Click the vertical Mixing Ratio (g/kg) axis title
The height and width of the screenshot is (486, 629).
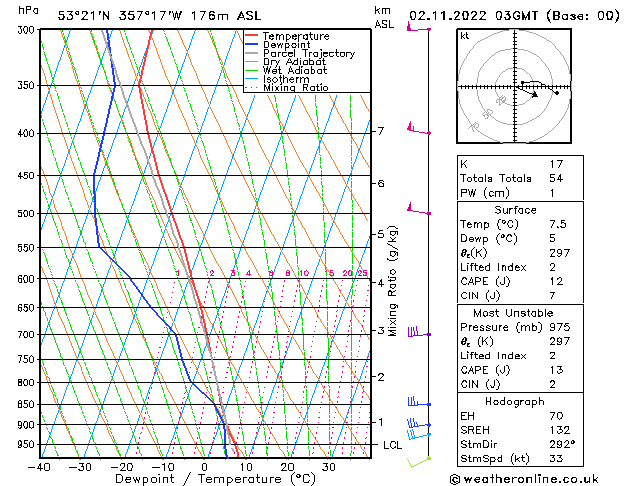pyautogui.click(x=392, y=281)
